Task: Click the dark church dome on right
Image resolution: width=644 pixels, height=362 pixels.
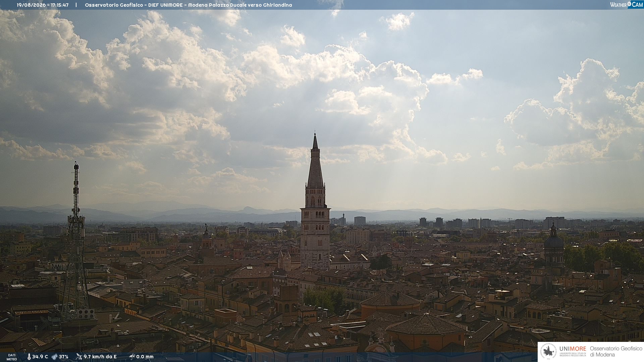Action: coord(553,240)
